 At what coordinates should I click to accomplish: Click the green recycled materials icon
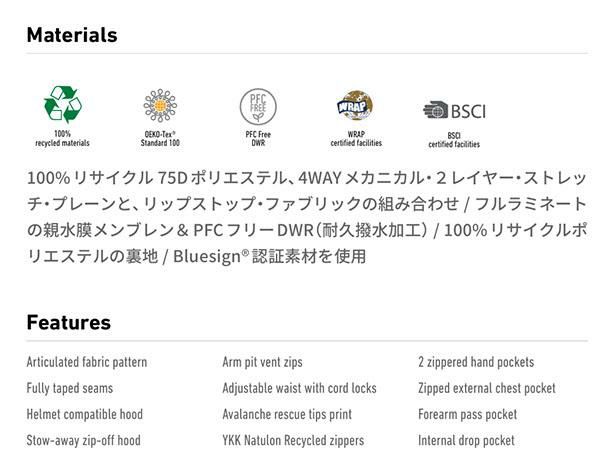pos(61,104)
